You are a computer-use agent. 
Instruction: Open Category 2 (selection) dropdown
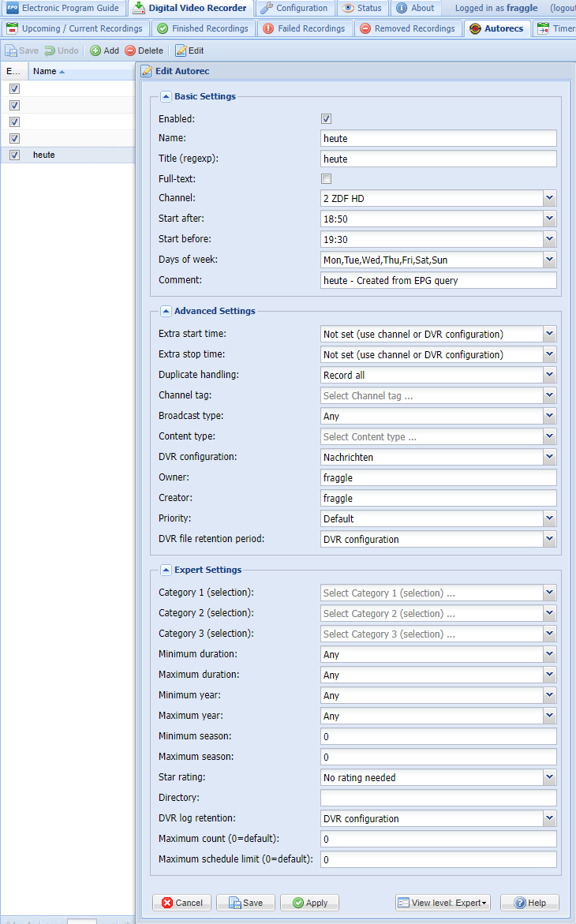click(x=549, y=613)
